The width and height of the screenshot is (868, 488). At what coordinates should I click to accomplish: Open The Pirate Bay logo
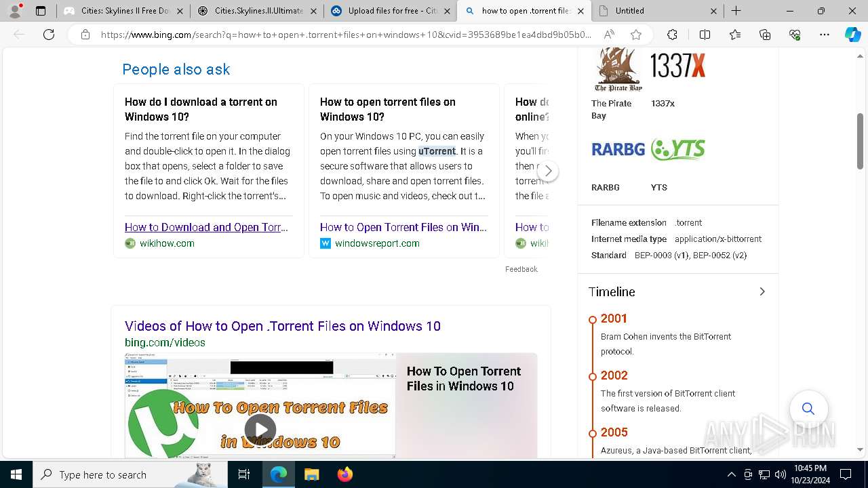coord(618,70)
